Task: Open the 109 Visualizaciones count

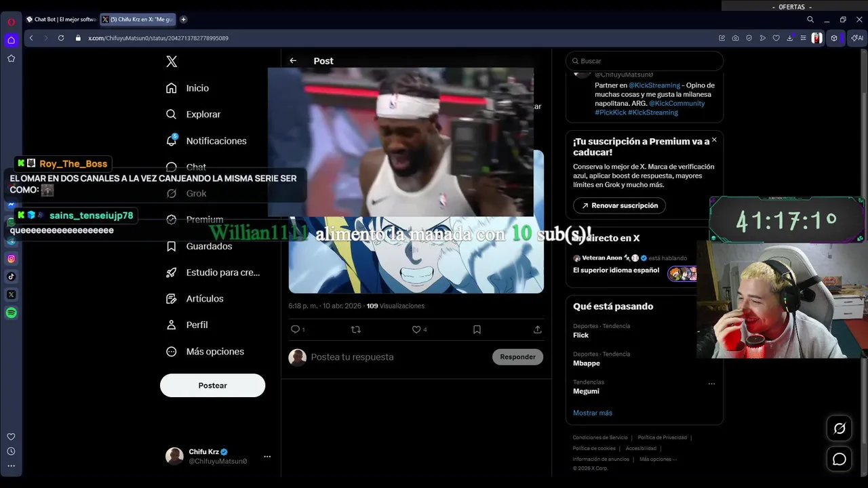Action: coord(395,306)
